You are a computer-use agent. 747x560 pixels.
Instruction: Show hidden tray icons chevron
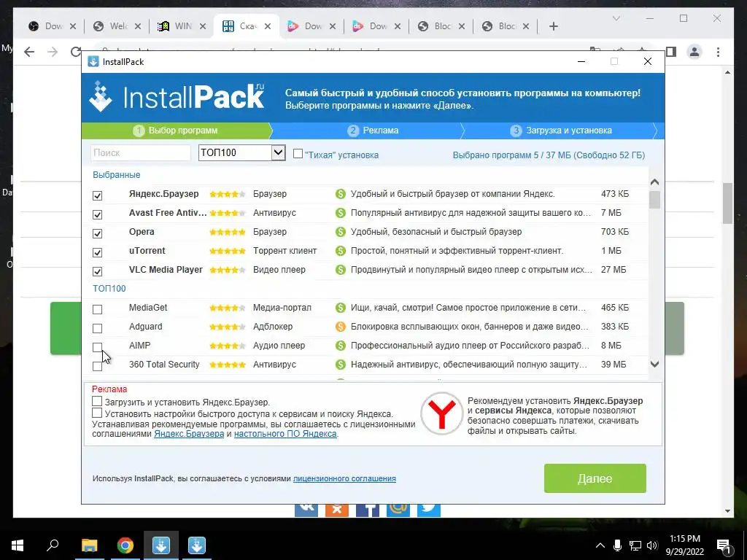pos(600,545)
